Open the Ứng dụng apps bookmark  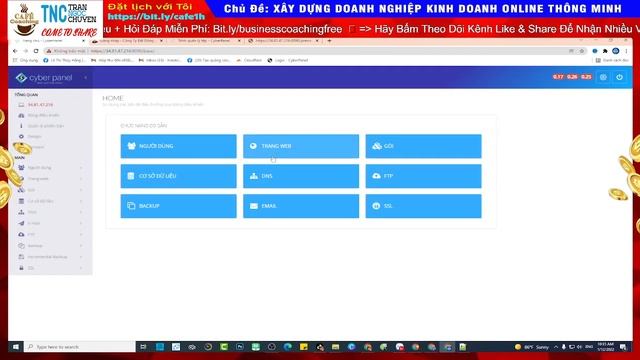click(x=25, y=60)
